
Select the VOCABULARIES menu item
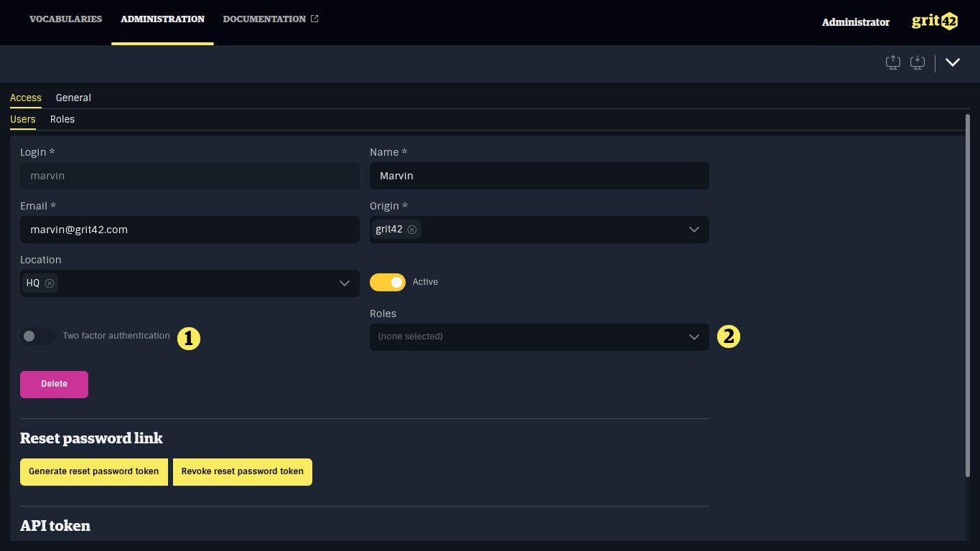click(x=65, y=19)
